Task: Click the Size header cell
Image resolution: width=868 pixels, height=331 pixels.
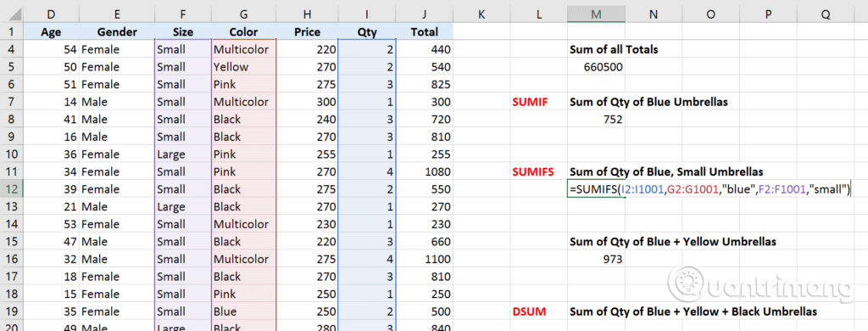Action: click(183, 32)
